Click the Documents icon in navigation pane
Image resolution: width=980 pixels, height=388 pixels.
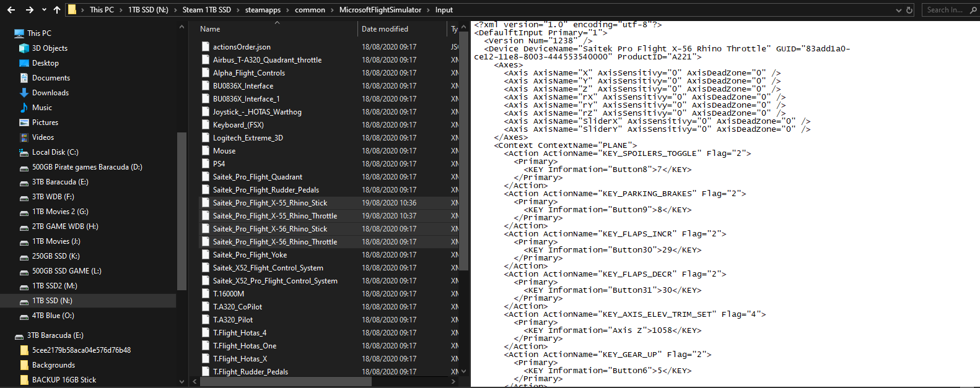point(24,78)
